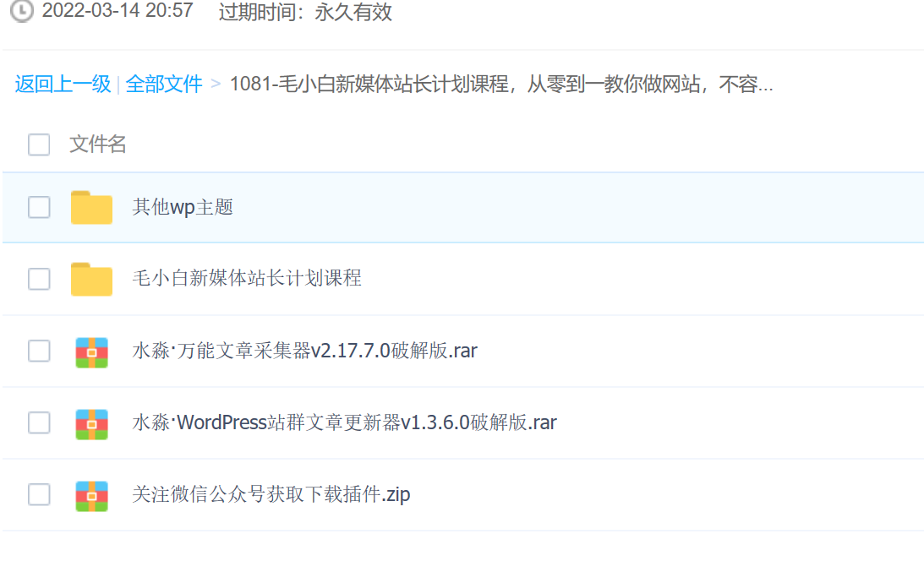Open the 全部文件 breadcrumb link
The height and width of the screenshot is (572, 924).
164,84
